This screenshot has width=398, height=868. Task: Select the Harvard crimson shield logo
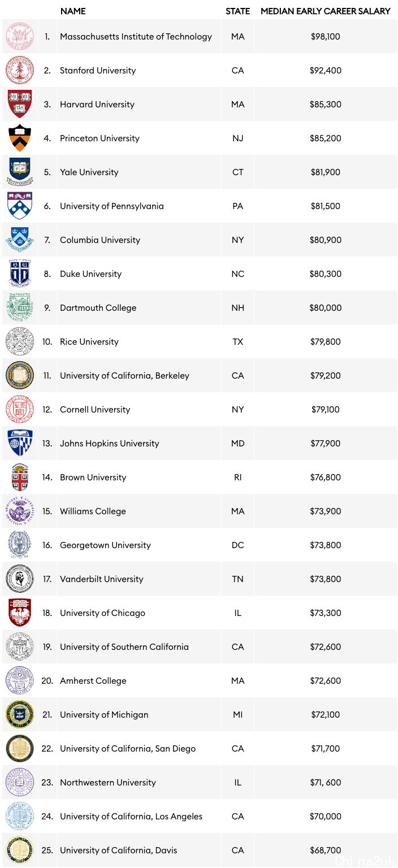coord(20,104)
